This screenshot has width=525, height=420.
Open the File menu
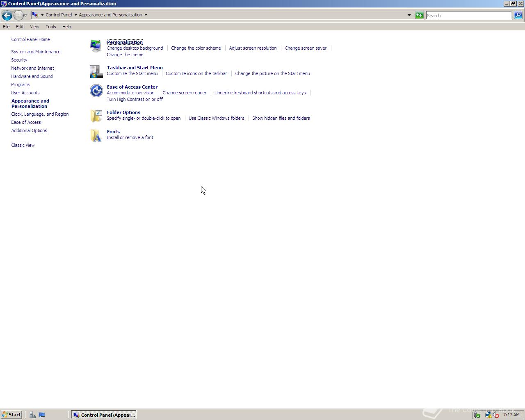tap(6, 27)
